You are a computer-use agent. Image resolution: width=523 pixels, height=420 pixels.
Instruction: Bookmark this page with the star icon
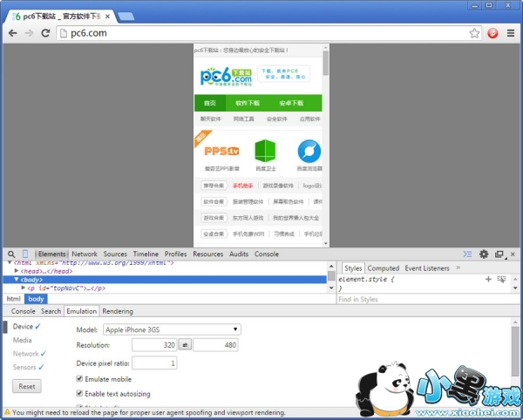(x=474, y=33)
